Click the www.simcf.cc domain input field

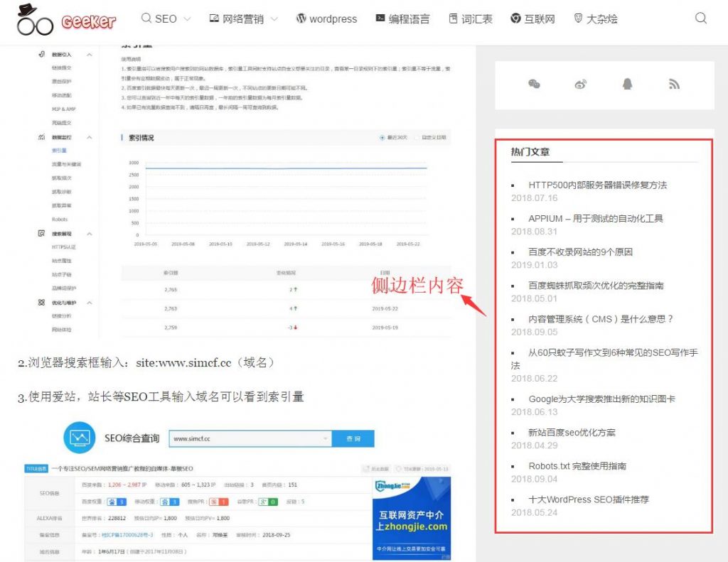coord(245,438)
